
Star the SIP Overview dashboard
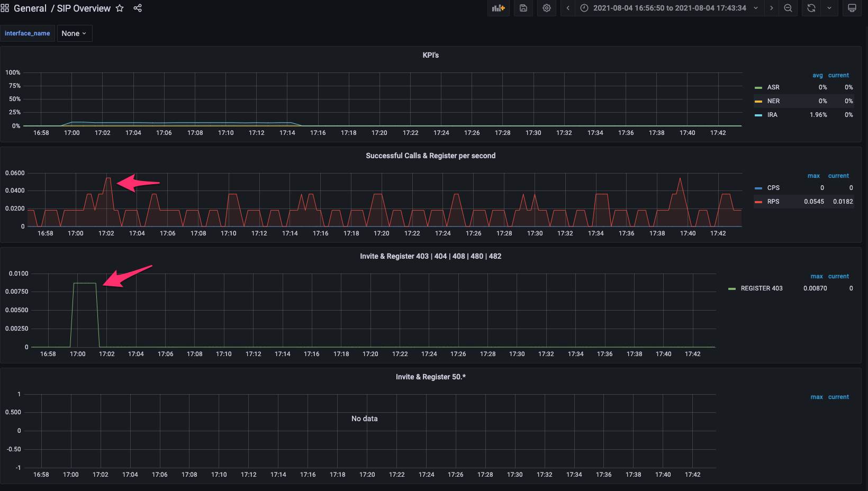point(120,8)
